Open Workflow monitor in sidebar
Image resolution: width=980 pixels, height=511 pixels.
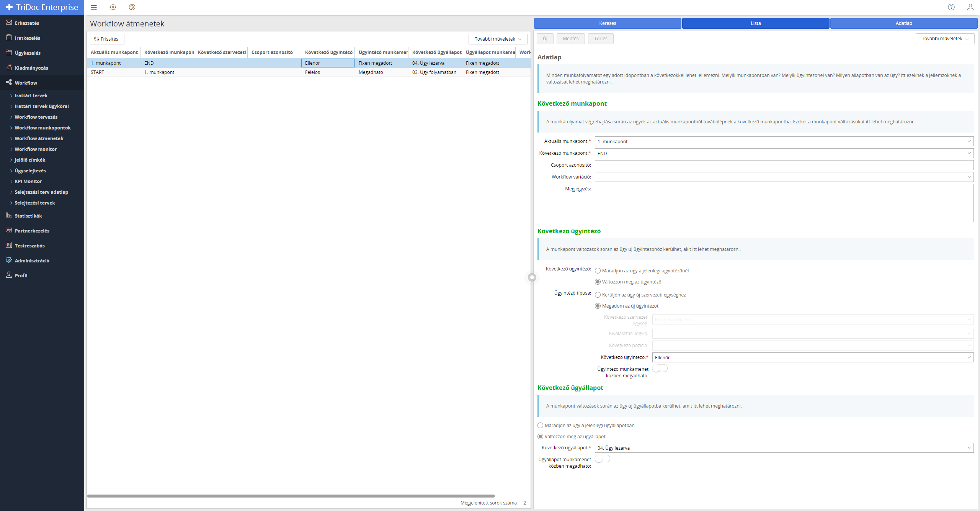pyautogui.click(x=36, y=149)
